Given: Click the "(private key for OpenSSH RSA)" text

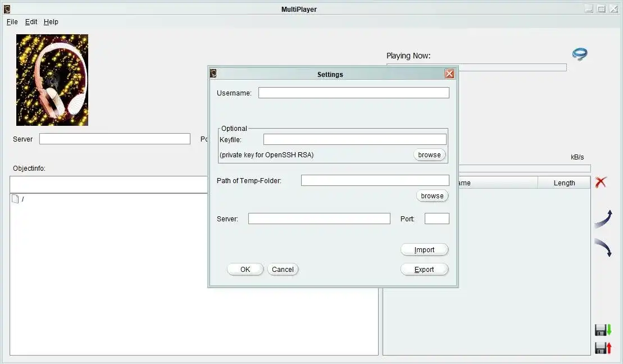Looking at the screenshot, I should (x=267, y=155).
